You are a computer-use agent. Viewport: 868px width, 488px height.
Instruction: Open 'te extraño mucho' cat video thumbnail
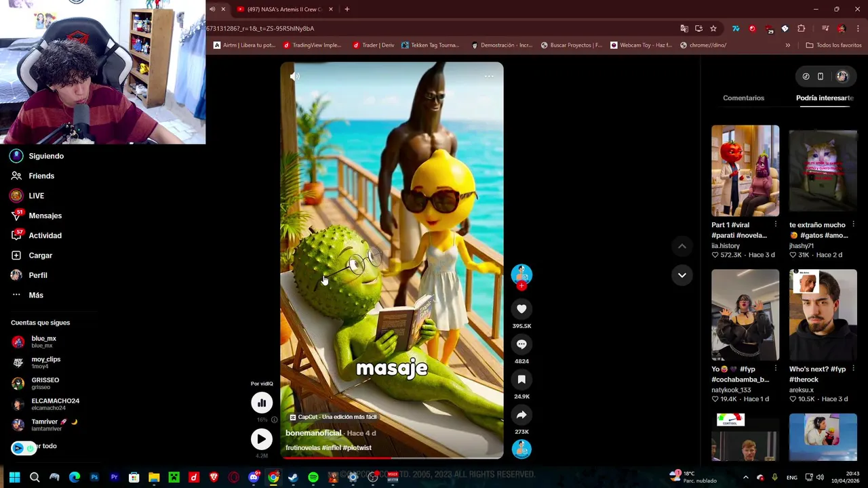point(823,171)
